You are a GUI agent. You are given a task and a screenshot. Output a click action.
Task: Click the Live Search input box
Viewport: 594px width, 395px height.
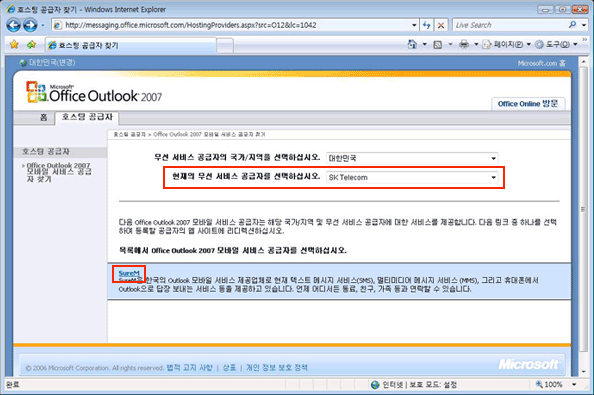tap(510, 25)
